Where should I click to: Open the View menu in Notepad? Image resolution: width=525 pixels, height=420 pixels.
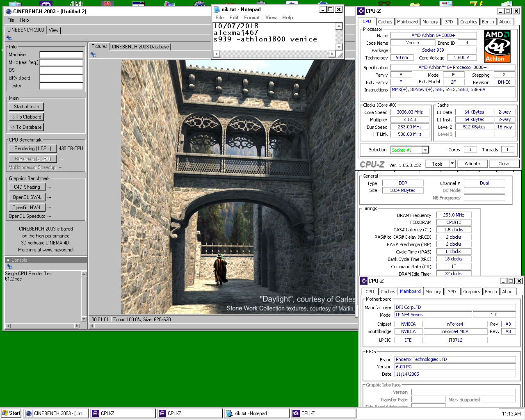pos(271,18)
